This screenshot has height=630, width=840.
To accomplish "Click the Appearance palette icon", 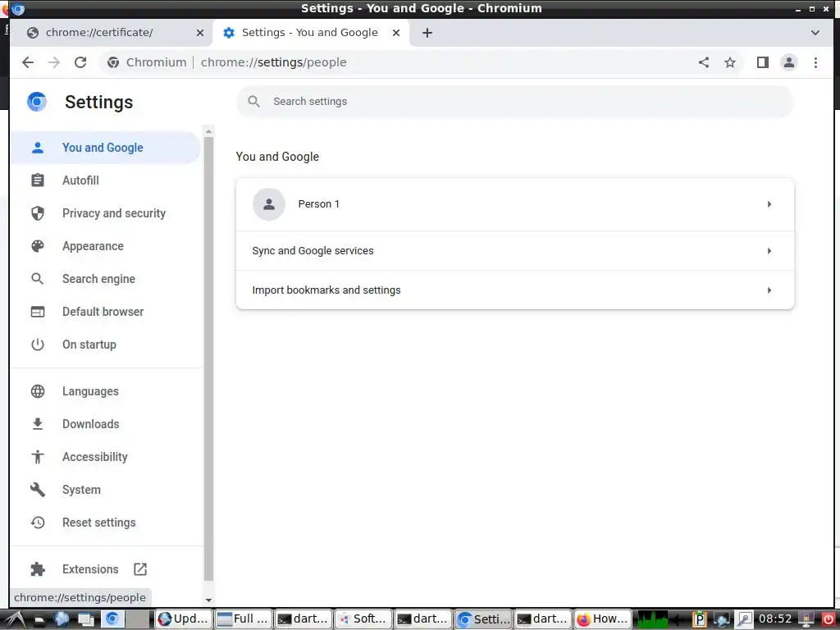I will tap(38, 246).
